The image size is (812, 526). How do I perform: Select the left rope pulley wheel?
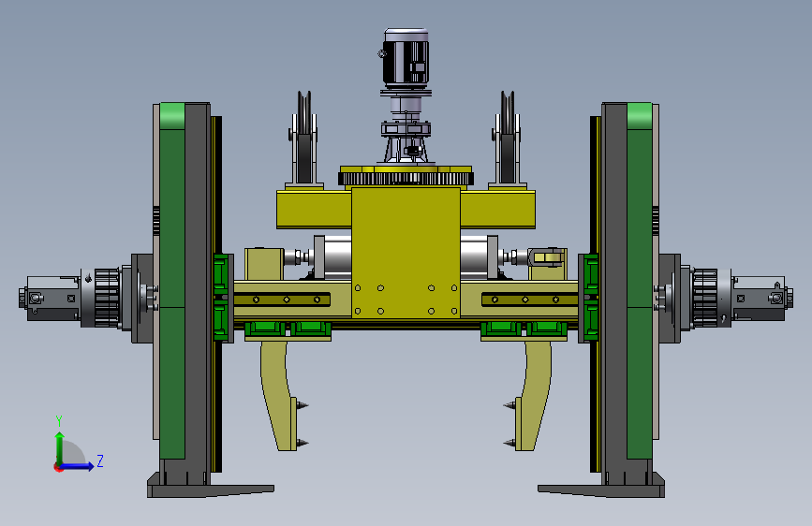click(304, 136)
